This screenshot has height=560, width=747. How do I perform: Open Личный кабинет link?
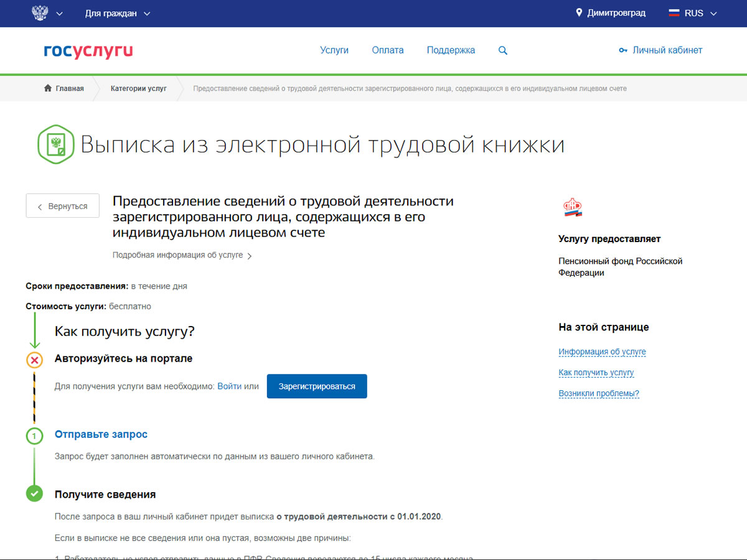[667, 50]
